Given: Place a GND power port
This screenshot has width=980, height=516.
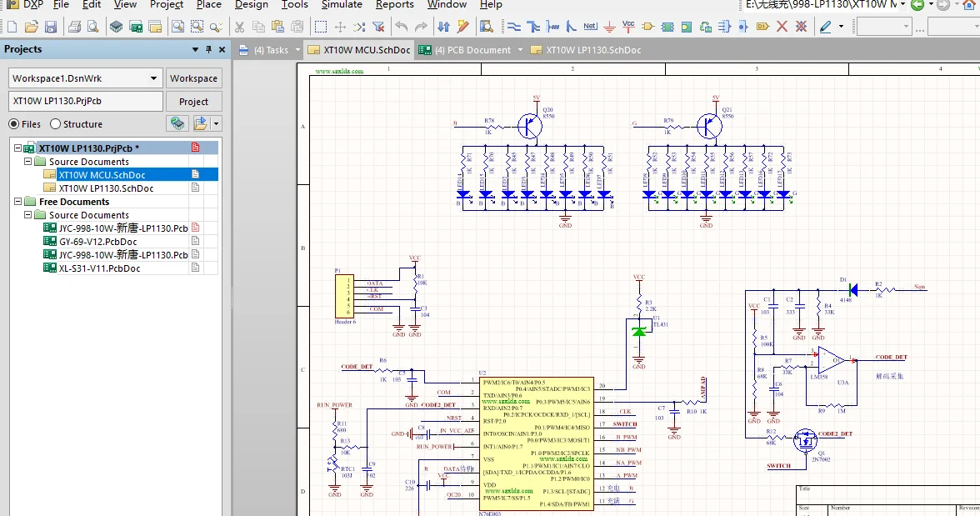Looking at the screenshot, I should [x=609, y=27].
